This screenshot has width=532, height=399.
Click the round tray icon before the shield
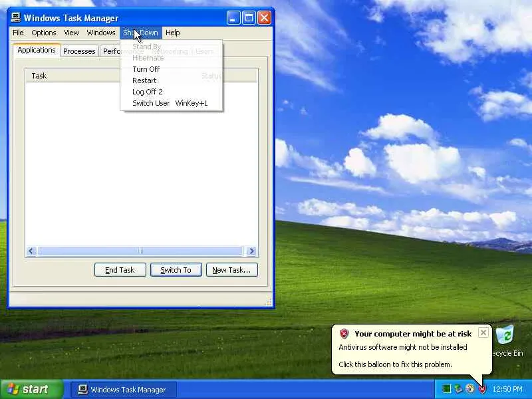coord(470,389)
